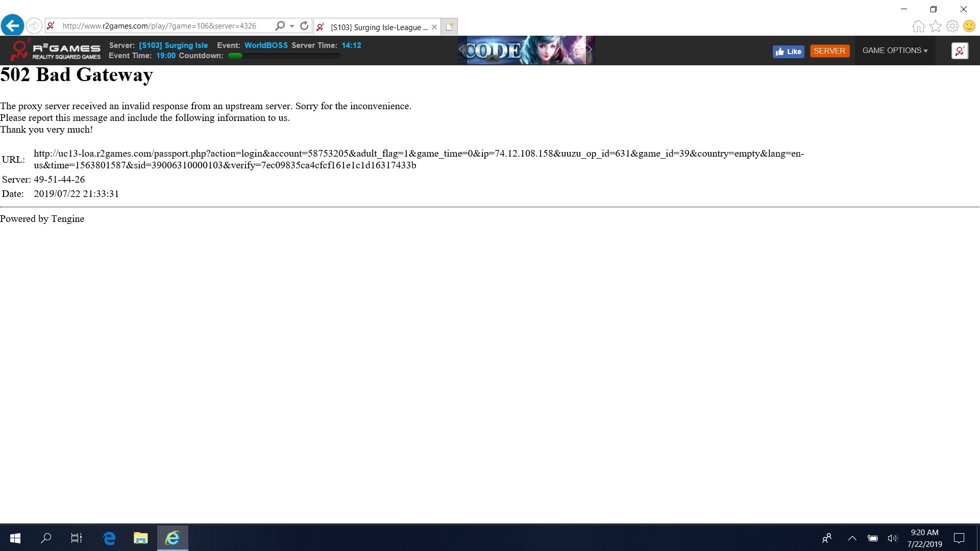Open the browser Tools gear icon

952,26
